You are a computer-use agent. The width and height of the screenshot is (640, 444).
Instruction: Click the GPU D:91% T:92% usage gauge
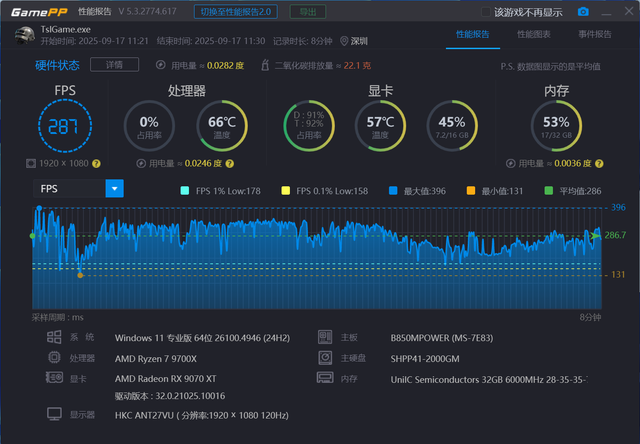309,126
